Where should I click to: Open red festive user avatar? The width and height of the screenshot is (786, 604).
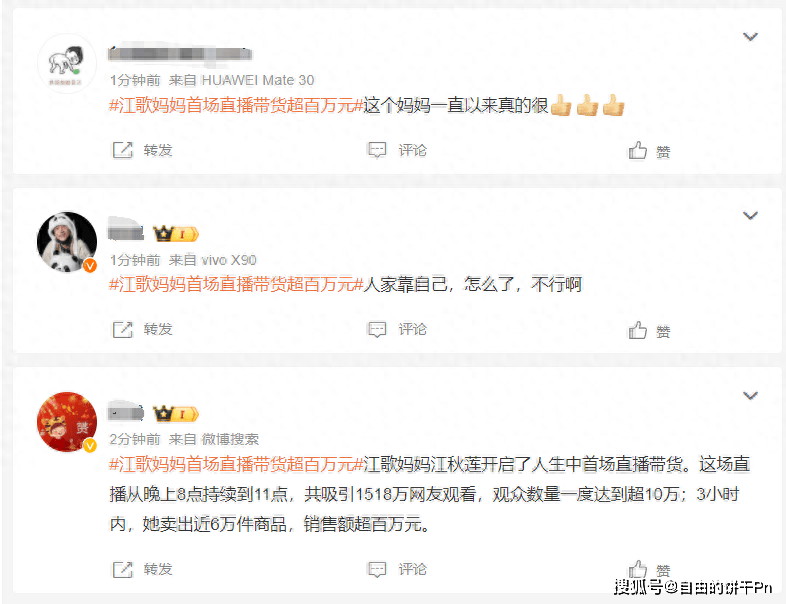pyautogui.click(x=67, y=422)
